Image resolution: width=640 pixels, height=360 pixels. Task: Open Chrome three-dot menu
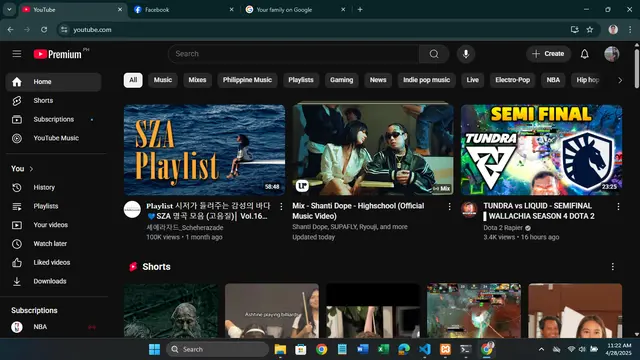tap(630, 29)
